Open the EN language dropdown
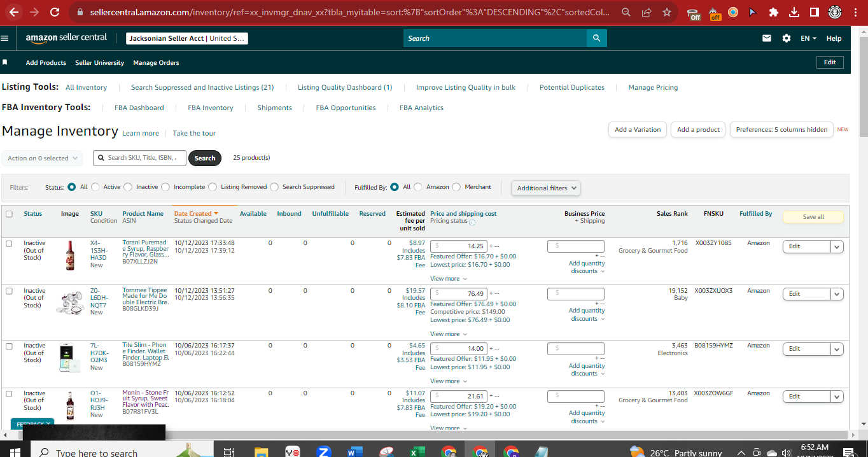868x457 pixels. pos(809,38)
